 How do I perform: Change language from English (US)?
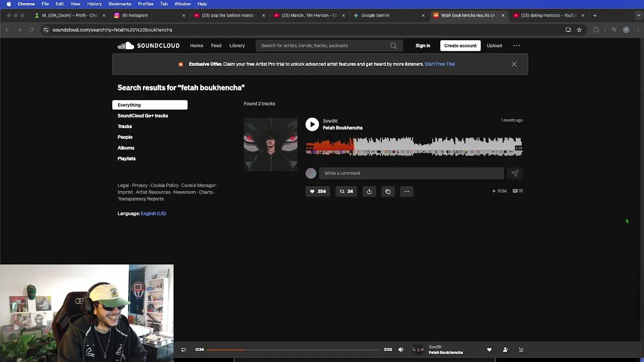153,214
